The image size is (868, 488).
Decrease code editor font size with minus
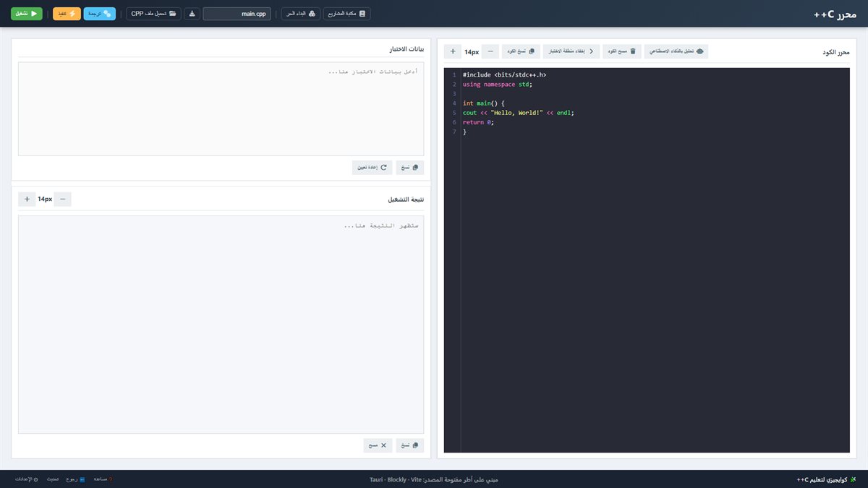tap(490, 51)
